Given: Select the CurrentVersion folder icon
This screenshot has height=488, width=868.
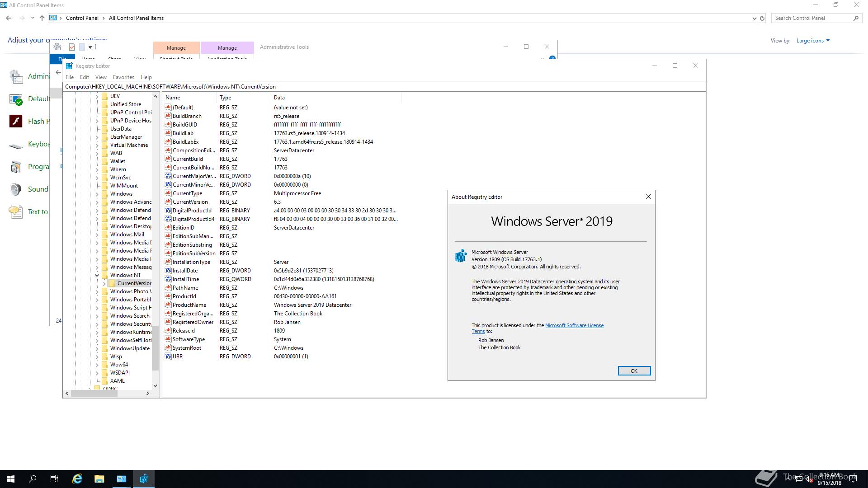Looking at the screenshot, I should (112, 283).
